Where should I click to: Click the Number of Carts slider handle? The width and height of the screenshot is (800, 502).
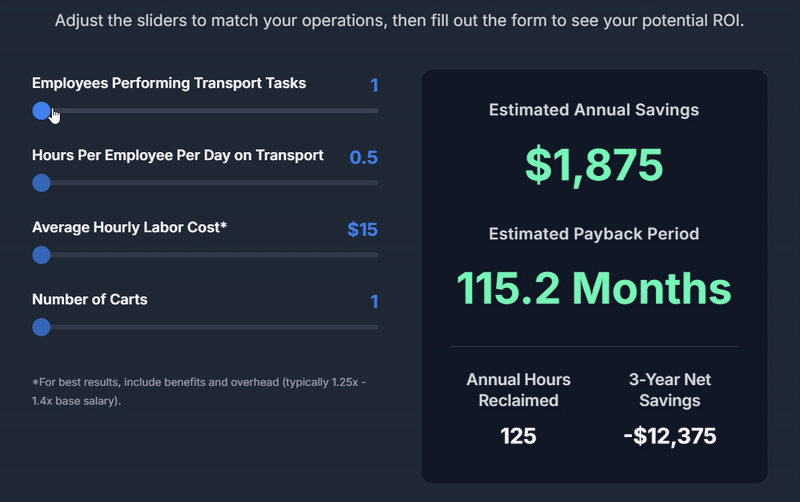point(41,327)
